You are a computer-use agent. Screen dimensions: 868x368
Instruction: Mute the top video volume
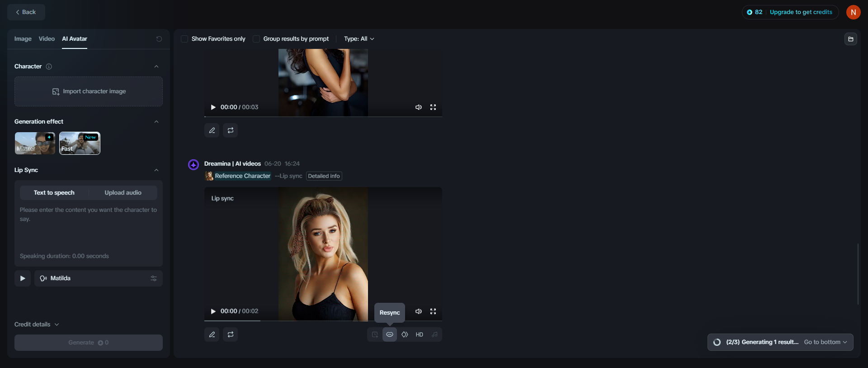(x=419, y=107)
